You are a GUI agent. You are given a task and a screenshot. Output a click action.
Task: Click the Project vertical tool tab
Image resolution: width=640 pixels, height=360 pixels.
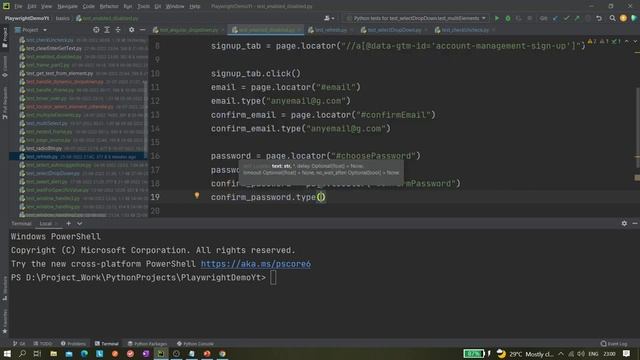click(4, 38)
